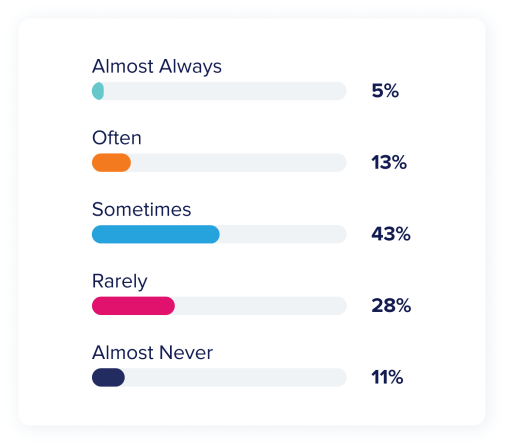Click the empty grey track of the Almost Never bar
This screenshot has height=447, width=508.
[236, 377]
